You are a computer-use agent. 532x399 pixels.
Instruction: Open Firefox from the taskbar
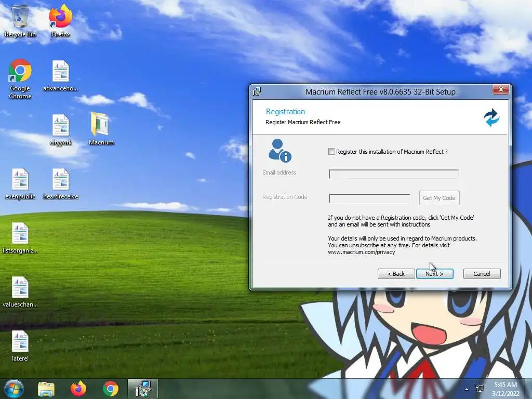pos(78,389)
